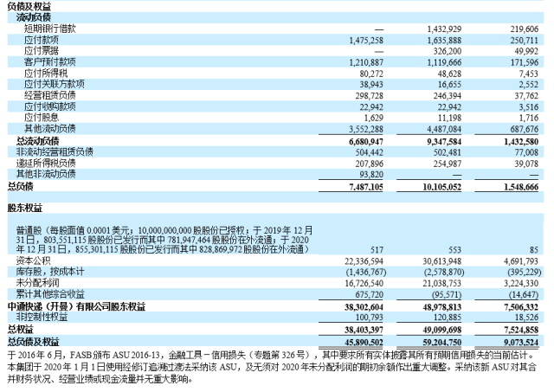The height and width of the screenshot is (392, 554).
Task: Click the value (2,578,870) in 库存股 row
Action: coord(444,273)
